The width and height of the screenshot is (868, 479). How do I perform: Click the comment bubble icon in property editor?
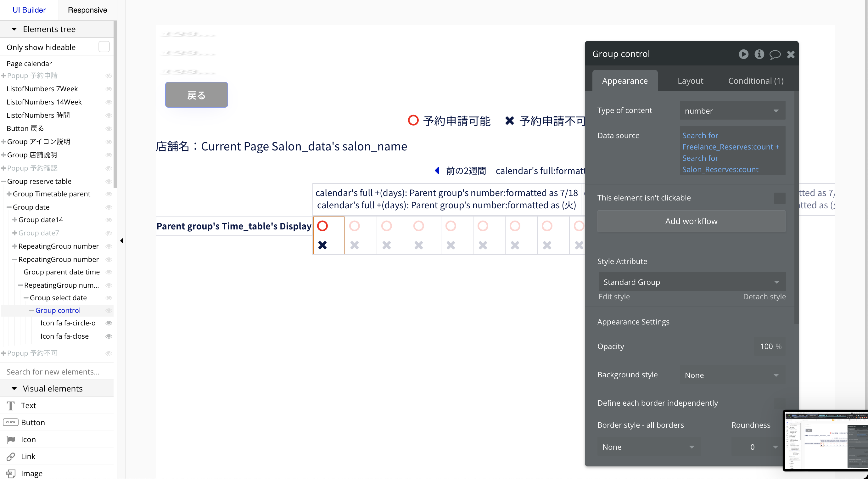pyautogui.click(x=775, y=54)
